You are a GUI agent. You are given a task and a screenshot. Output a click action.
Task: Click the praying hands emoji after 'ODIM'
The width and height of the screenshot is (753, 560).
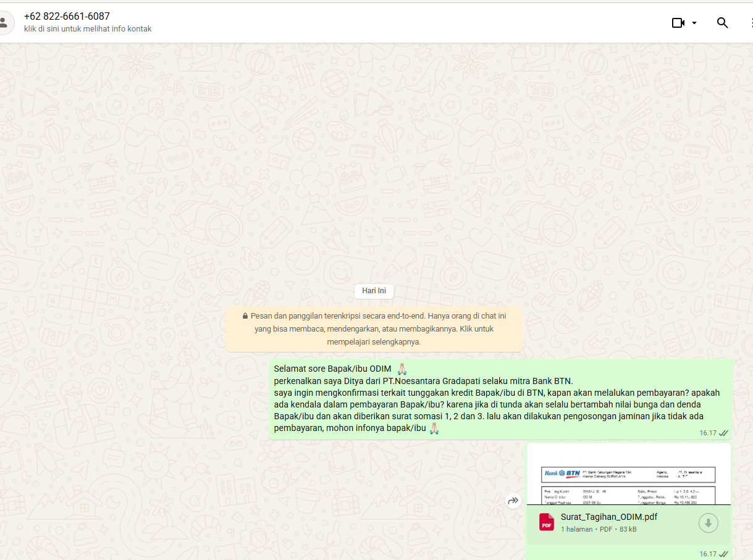click(x=402, y=369)
